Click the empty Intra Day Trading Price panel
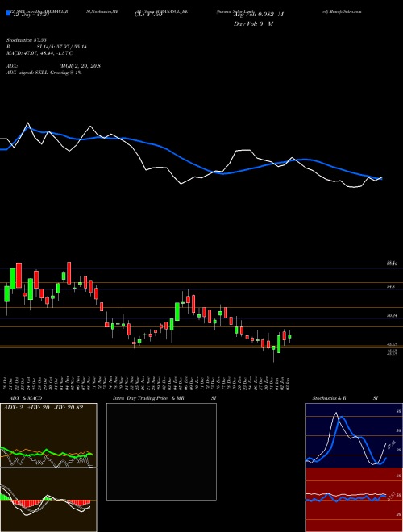This screenshot has width=403, height=532. click(161, 451)
